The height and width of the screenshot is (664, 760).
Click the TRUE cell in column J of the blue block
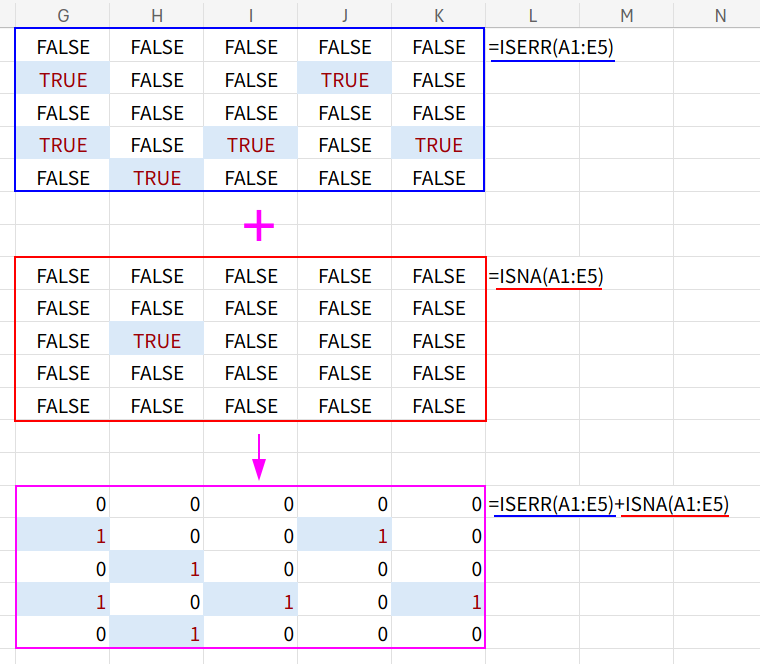[x=345, y=80]
